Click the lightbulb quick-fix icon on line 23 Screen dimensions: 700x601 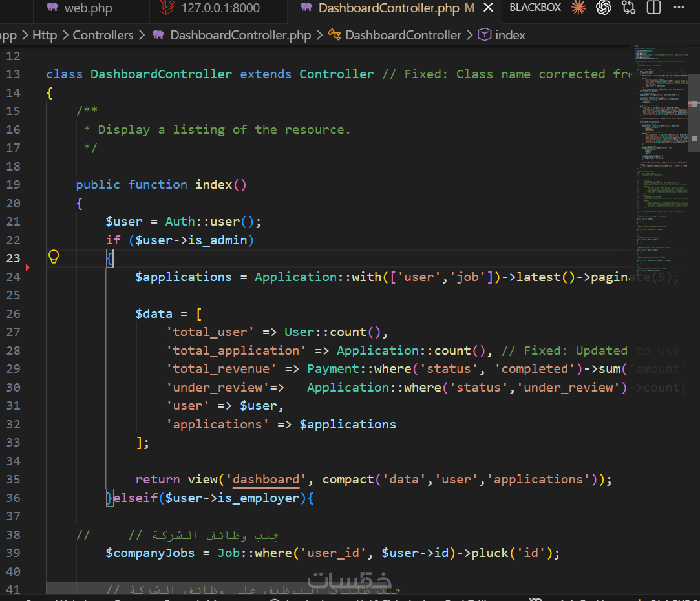tap(54, 257)
